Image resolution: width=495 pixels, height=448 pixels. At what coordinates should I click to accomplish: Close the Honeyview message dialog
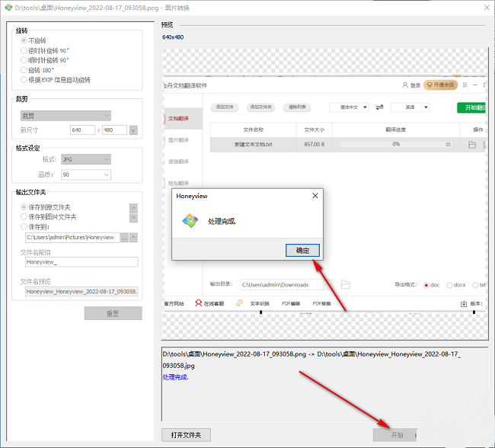click(x=315, y=196)
